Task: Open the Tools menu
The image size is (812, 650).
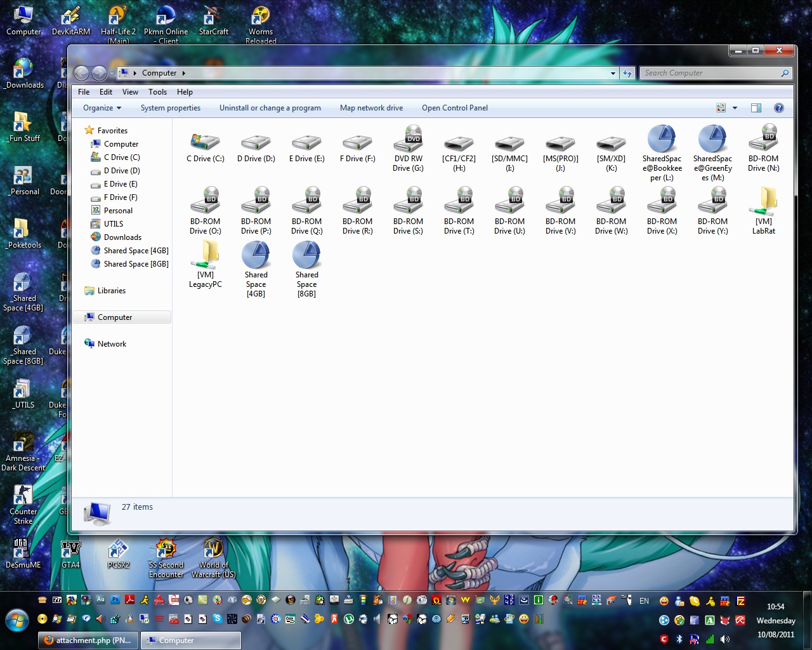Action: click(157, 92)
